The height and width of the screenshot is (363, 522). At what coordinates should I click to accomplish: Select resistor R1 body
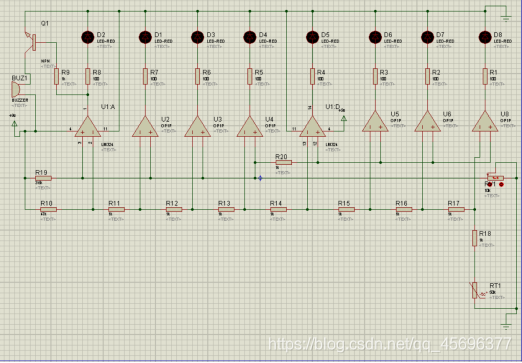tap(485, 76)
